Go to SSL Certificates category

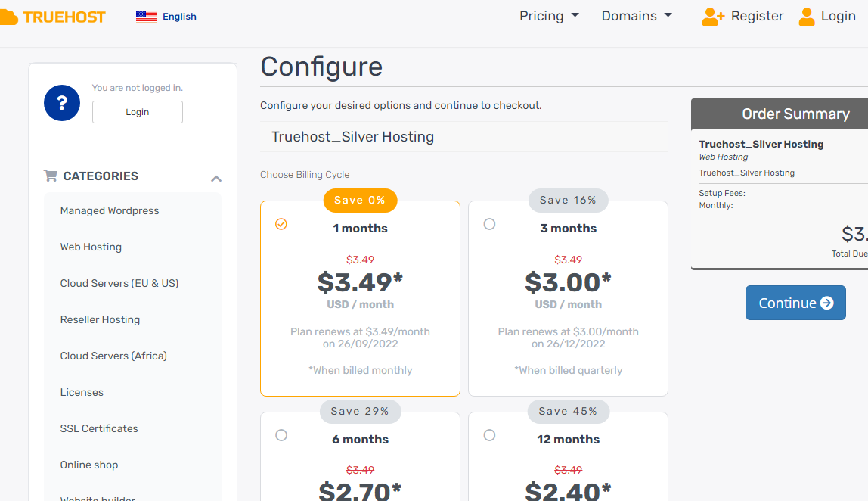click(99, 428)
